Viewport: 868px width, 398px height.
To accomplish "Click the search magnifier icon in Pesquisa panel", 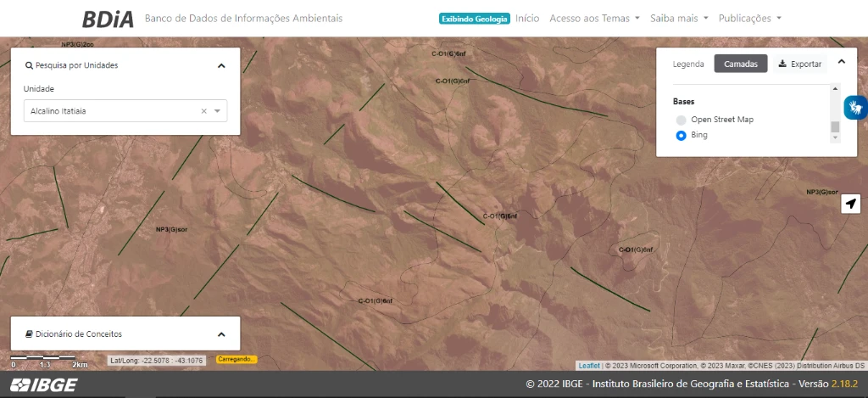I will click(29, 65).
